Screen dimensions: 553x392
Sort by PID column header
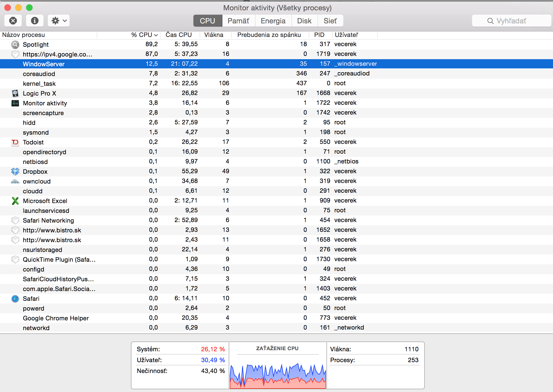[x=319, y=35]
